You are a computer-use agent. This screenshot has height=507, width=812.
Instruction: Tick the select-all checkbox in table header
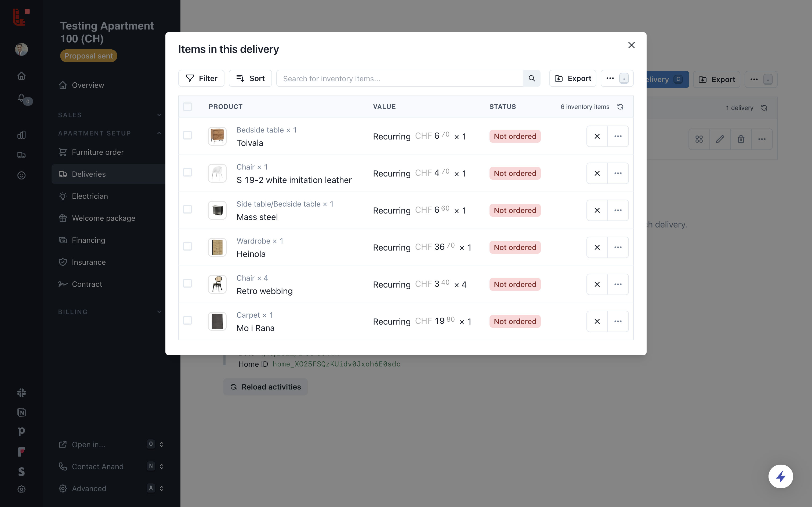pos(187,107)
